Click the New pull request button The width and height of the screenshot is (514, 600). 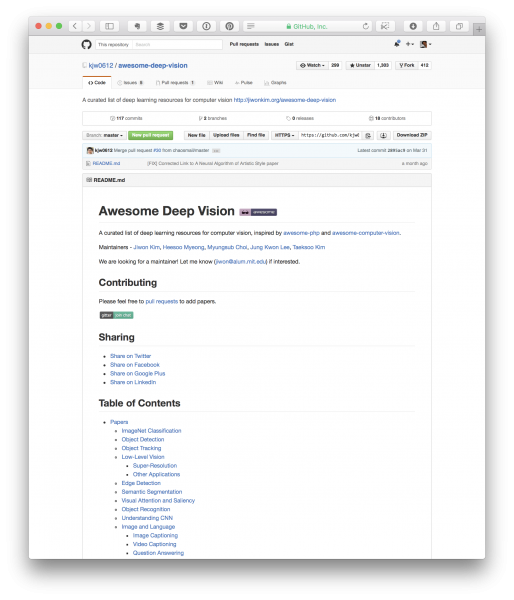pyautogui.click(x=150, y=135)
